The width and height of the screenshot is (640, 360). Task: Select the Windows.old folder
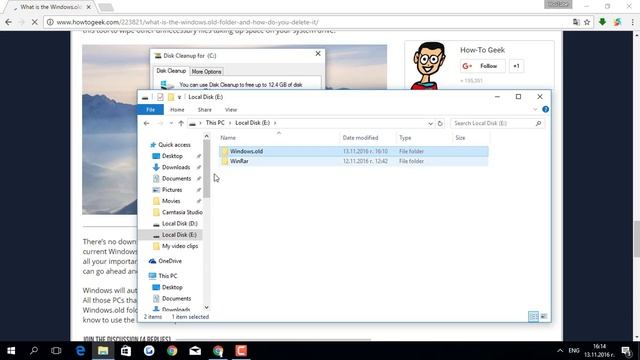(x=353, y=151)
